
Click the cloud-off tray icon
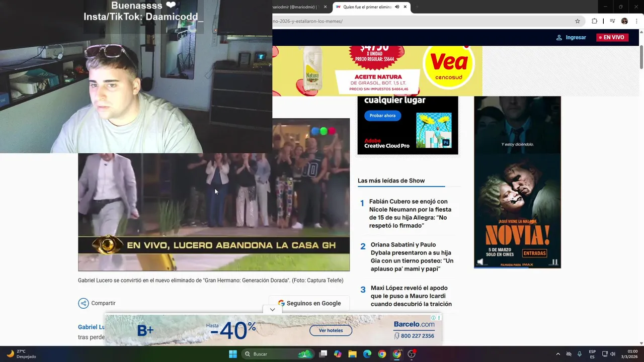pyautogui.click(x=569, y=354)
